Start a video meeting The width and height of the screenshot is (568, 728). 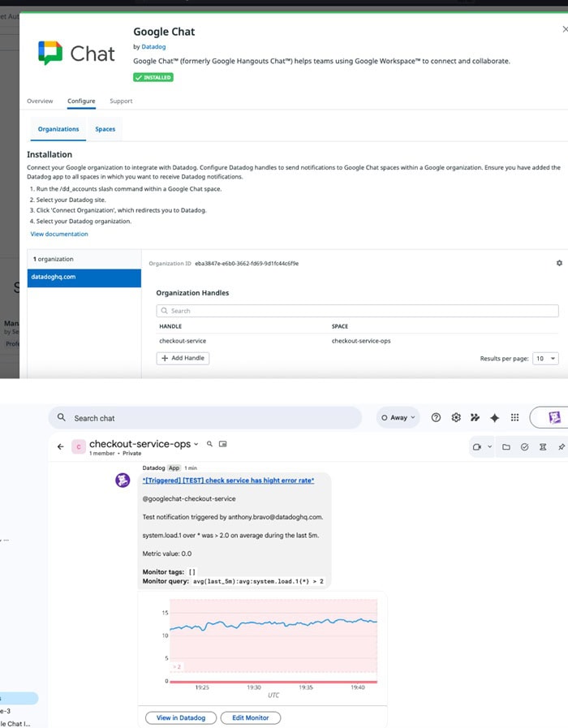point(476,446)
